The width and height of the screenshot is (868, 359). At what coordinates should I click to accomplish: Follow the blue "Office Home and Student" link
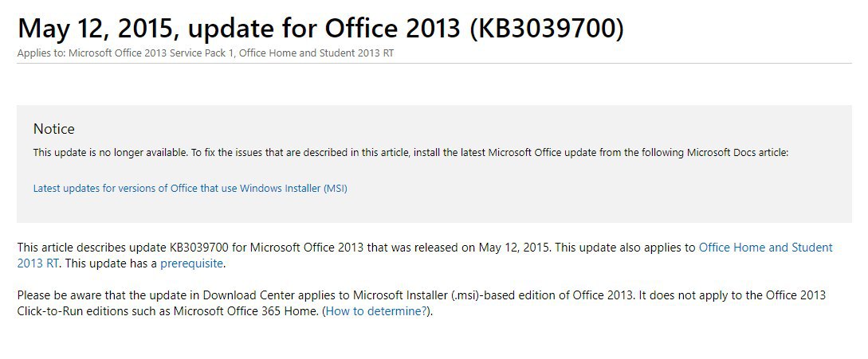point(766,248)
